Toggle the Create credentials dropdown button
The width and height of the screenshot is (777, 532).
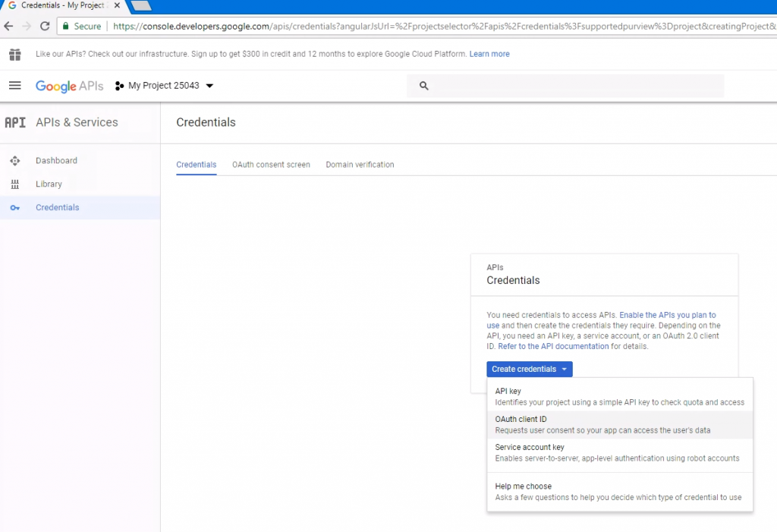point(529,369)
